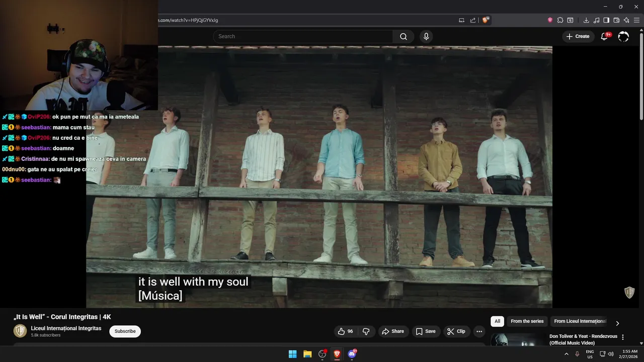Open the Windows Start menu
The image size is (644, 362).
(x=292, y=354)
